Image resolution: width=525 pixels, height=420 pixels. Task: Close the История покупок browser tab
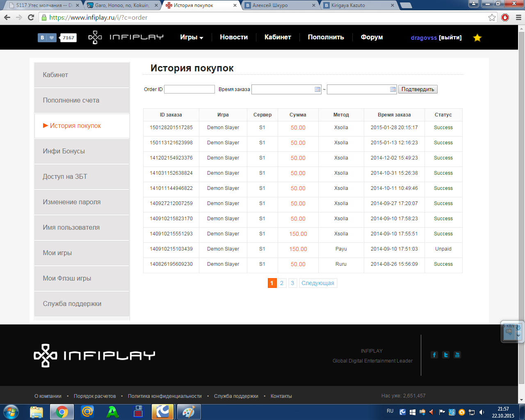[x=235, y=5]
